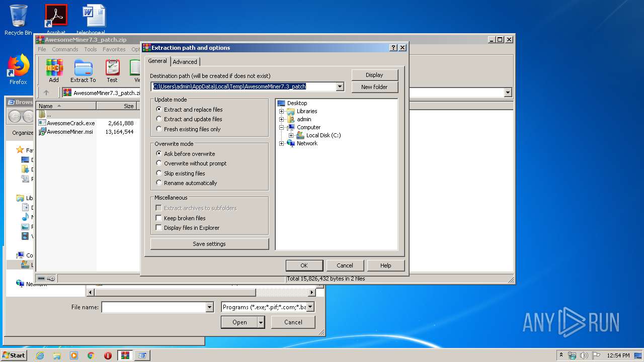Viewport: 644px width, 362px height.
Task: Open the Programs file type dropdown
Action: (310, 307)
